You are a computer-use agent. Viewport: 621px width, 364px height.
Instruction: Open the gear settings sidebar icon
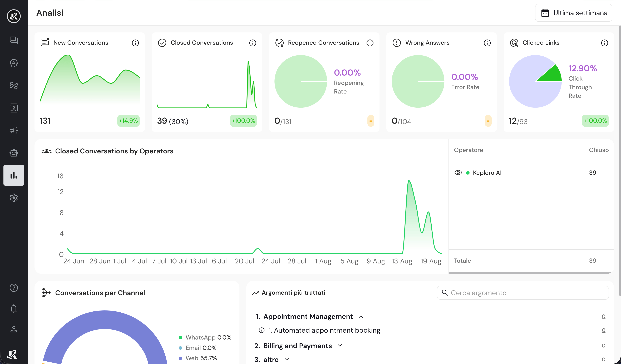[14, 198]
